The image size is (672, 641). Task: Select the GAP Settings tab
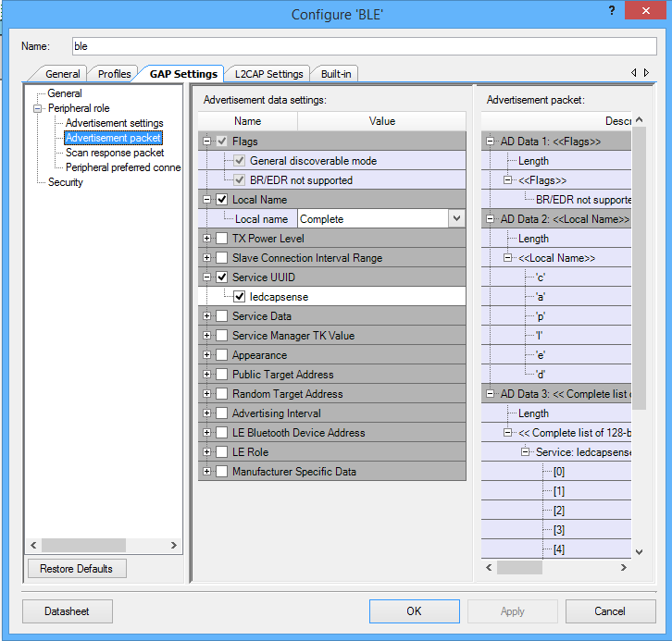coord(183,74)
